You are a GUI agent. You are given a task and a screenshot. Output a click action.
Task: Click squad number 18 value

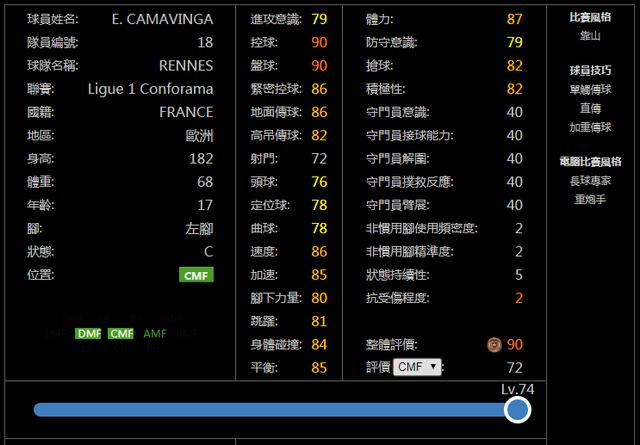coord(205,42)
